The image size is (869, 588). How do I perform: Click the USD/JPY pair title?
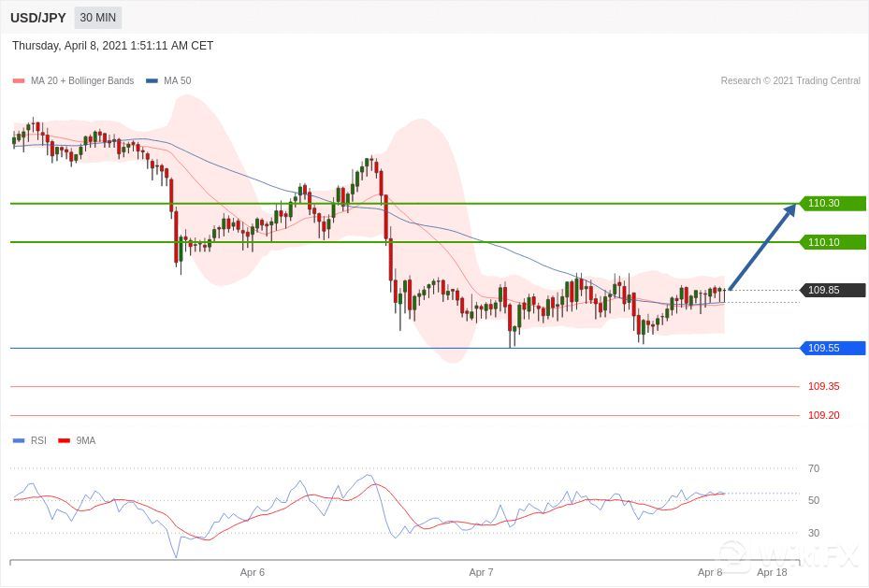pos(38,18)
